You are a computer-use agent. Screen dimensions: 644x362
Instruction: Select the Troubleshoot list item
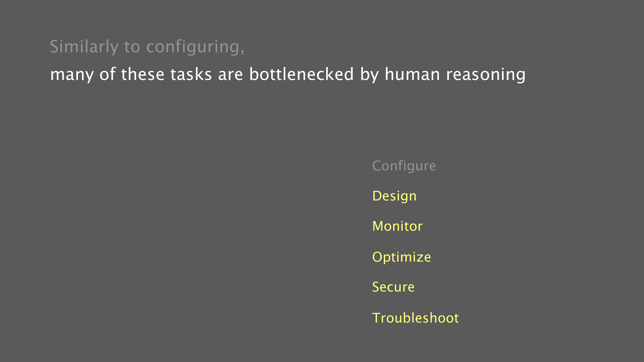pos(415,318)
